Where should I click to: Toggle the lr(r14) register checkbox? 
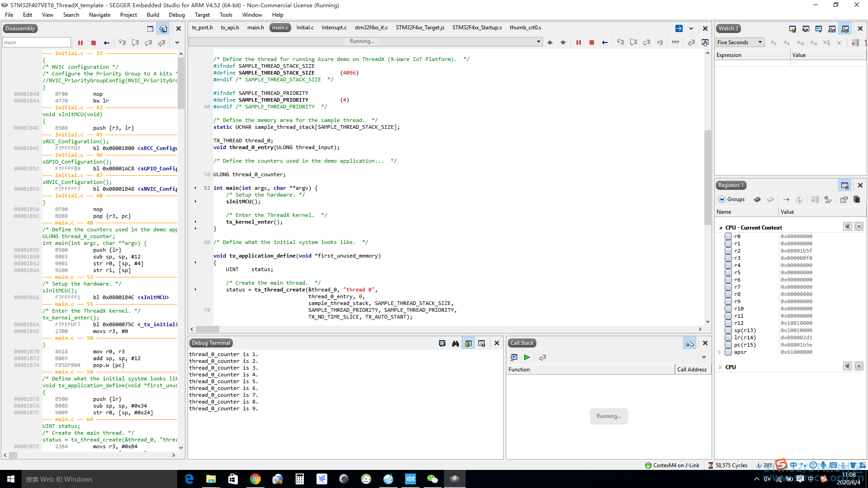pos(728,338)
